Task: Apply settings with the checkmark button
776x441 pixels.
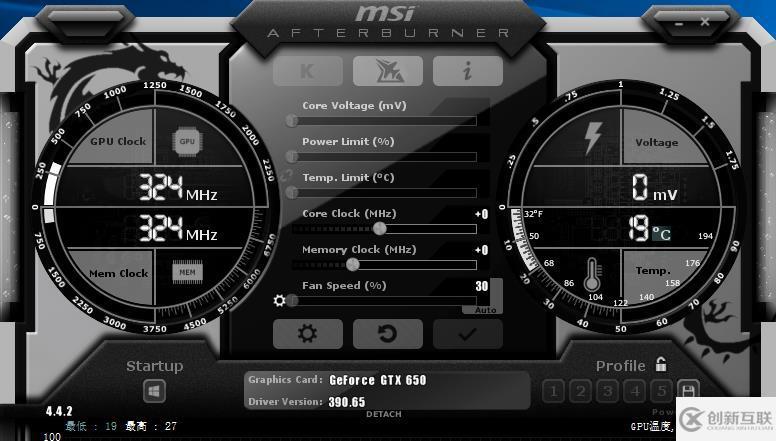Action: pos(468,334)
